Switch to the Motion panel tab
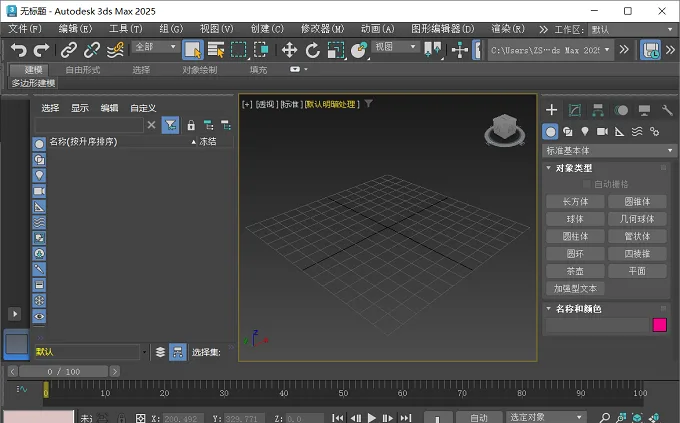Image resolution: width=680 pixels, height=423 pixels. click(x=621, y=110)
